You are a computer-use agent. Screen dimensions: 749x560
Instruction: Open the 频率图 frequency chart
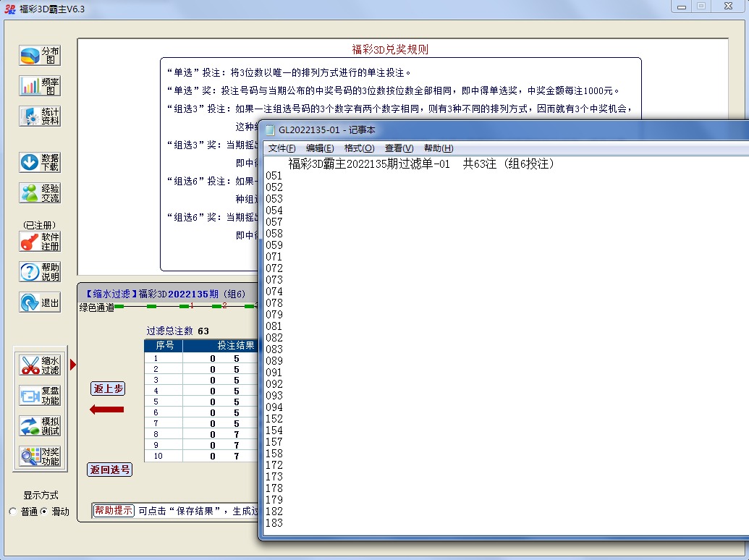point(40,86)
